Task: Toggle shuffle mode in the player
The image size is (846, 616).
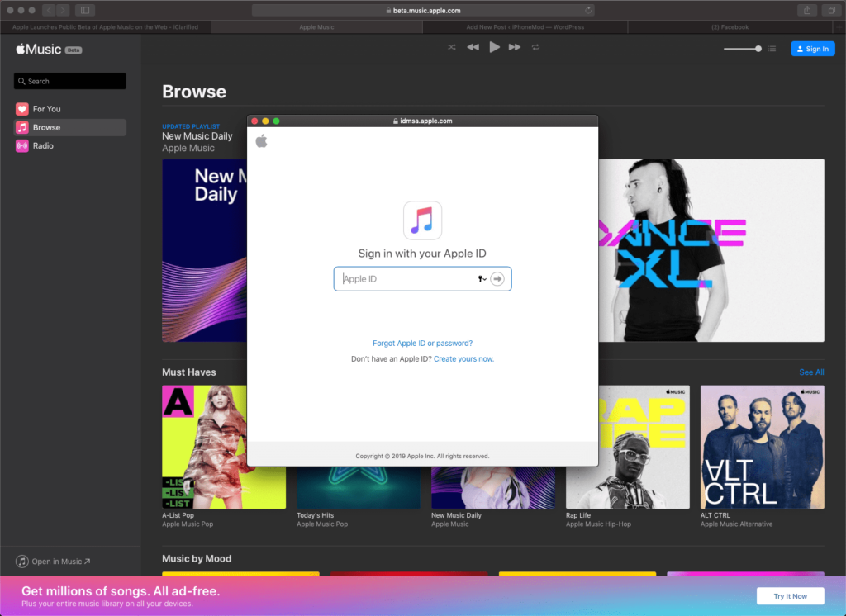Action: 451,47
